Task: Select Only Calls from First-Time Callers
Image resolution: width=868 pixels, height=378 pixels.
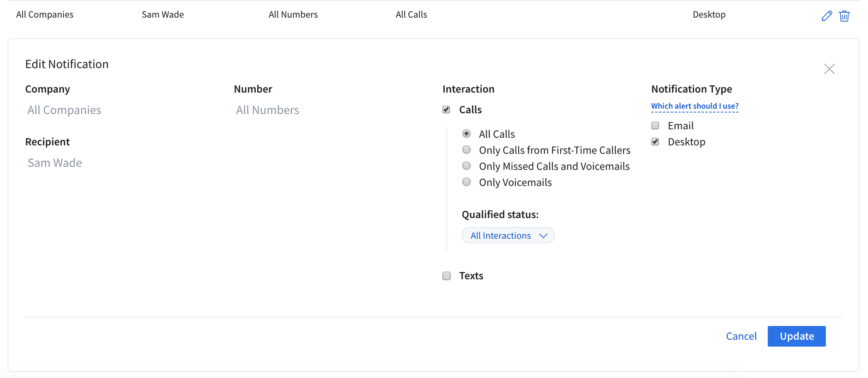Action: pos(466,150)
